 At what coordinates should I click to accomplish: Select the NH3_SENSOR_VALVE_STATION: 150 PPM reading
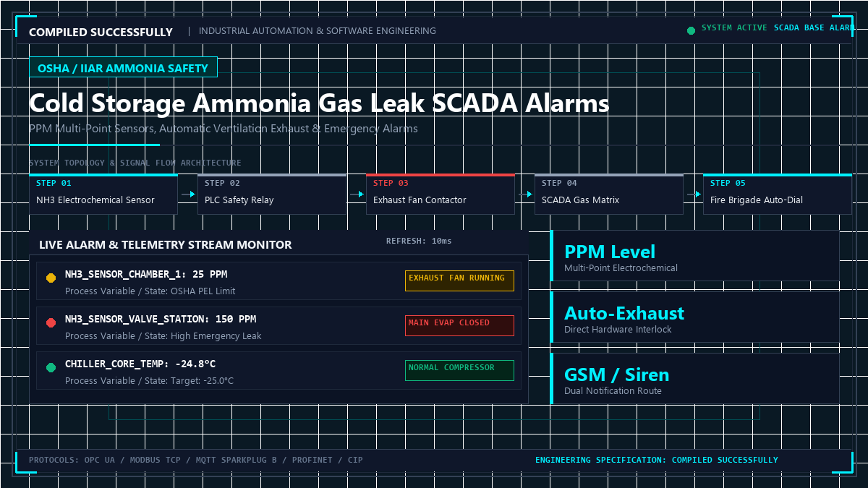pos(161,320)
